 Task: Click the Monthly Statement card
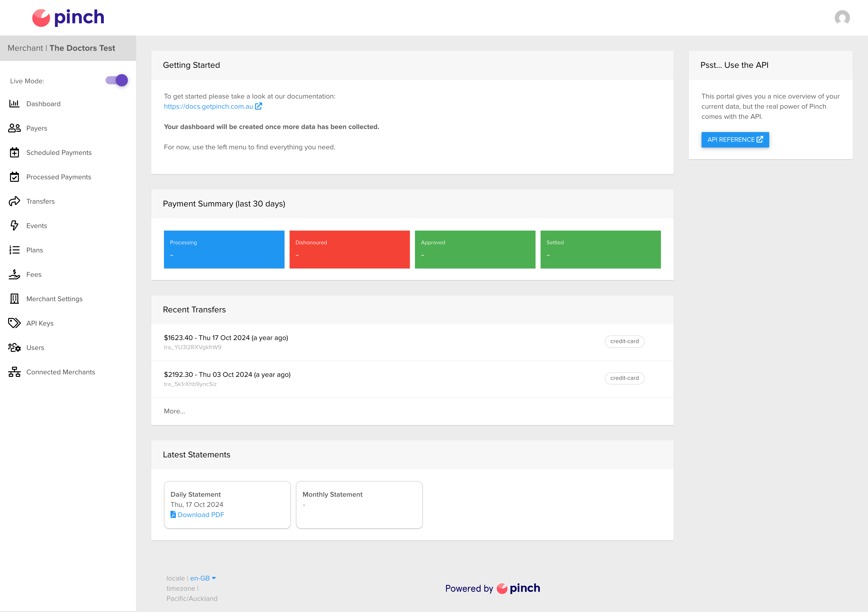359,505
